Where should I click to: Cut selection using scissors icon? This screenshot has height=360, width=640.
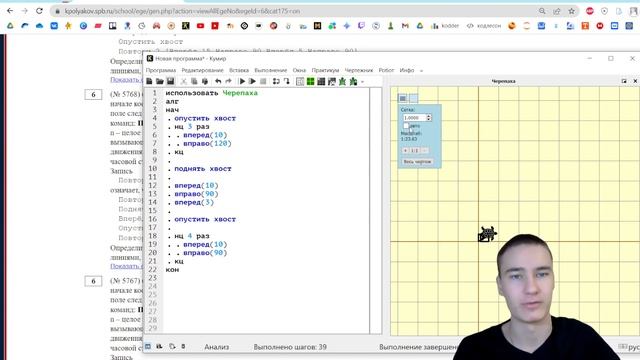[184, 81]
